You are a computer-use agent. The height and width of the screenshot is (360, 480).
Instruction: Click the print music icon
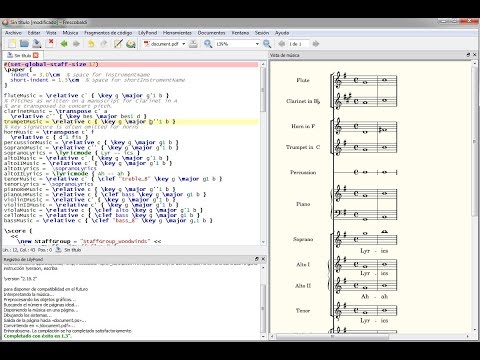click(193, 44)
